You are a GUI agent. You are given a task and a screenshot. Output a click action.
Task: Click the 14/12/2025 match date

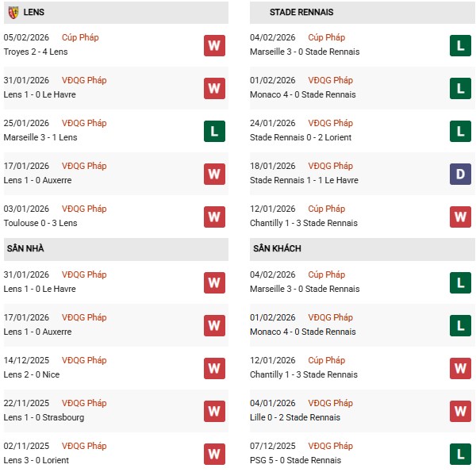click(27, 360)
